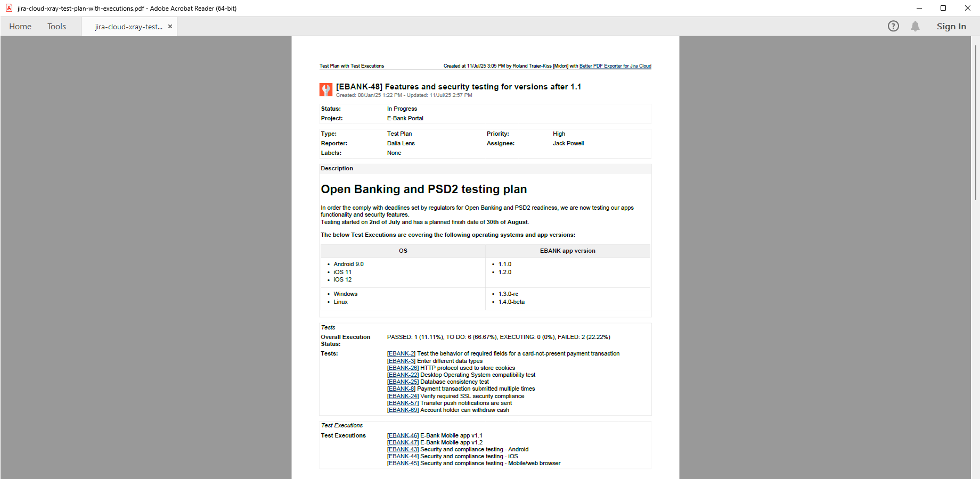
Task: Open the EBANK-69 withdraw cash link
Action: tap(403, 410)
